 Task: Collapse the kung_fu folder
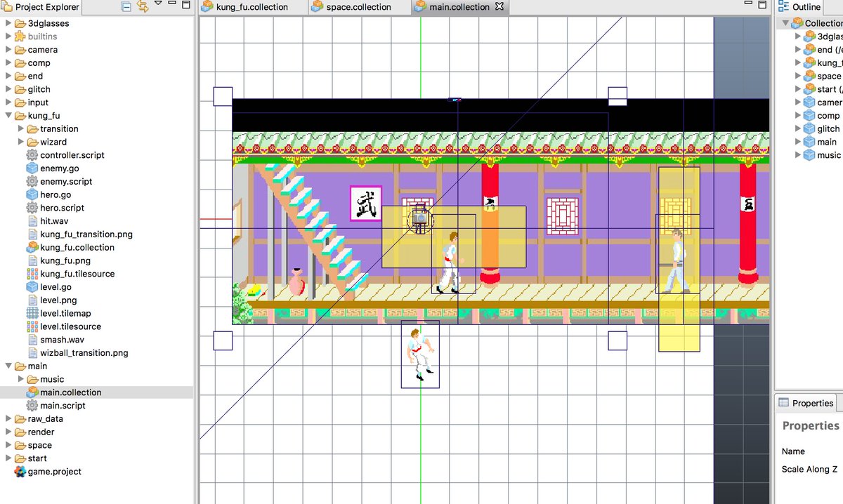[8, 116]
